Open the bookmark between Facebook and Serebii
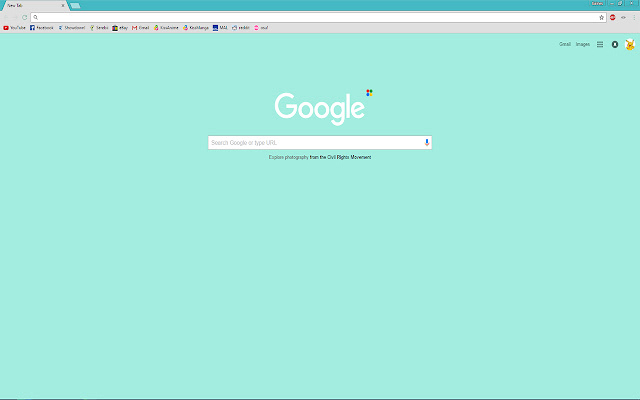 [x=72, y=28]
